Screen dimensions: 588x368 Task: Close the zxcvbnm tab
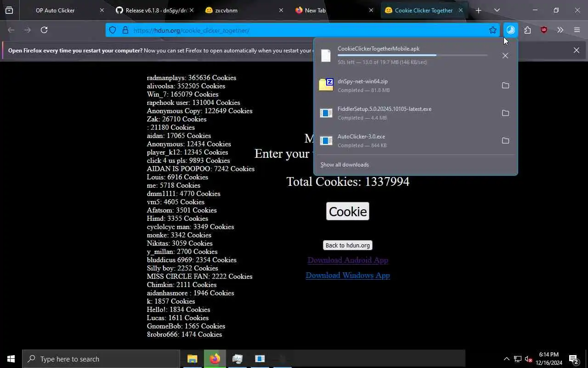point(281,10)
